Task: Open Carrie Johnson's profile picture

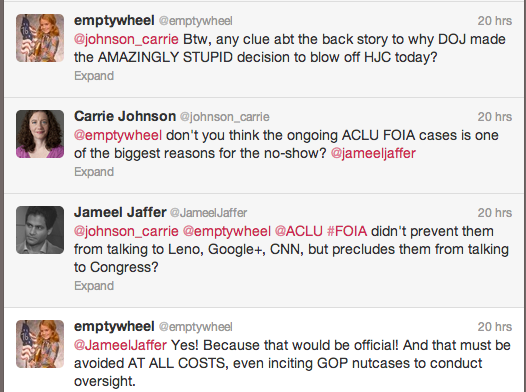Action: tap(40, 134)
